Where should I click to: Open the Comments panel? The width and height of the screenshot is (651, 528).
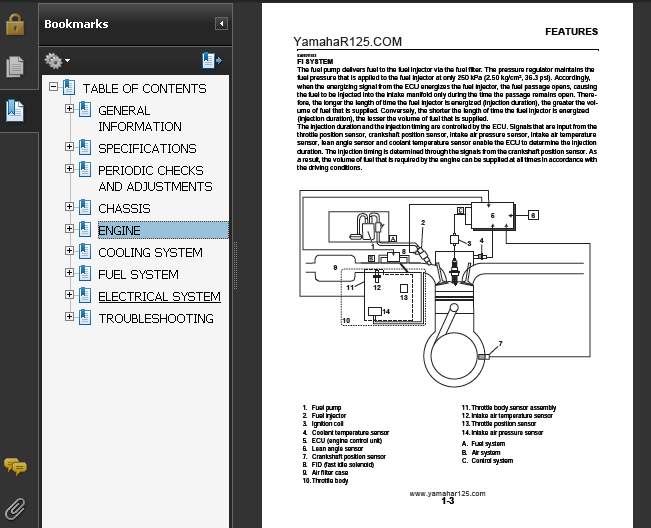(15, 466)
